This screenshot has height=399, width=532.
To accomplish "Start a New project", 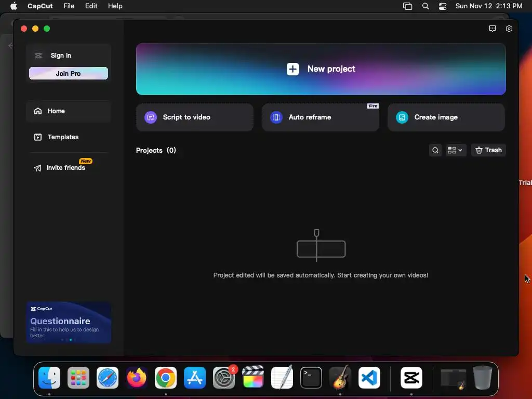I will click(x=321, y=69).
